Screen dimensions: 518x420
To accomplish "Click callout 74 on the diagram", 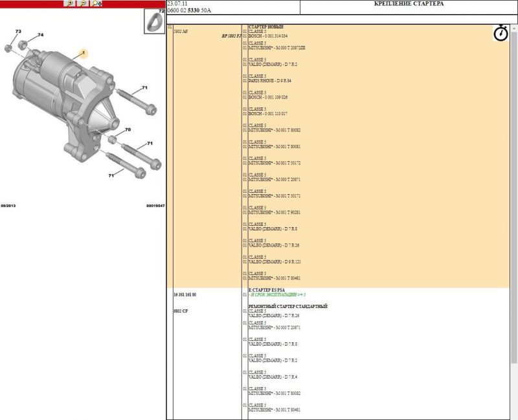I will coord(40,35).
